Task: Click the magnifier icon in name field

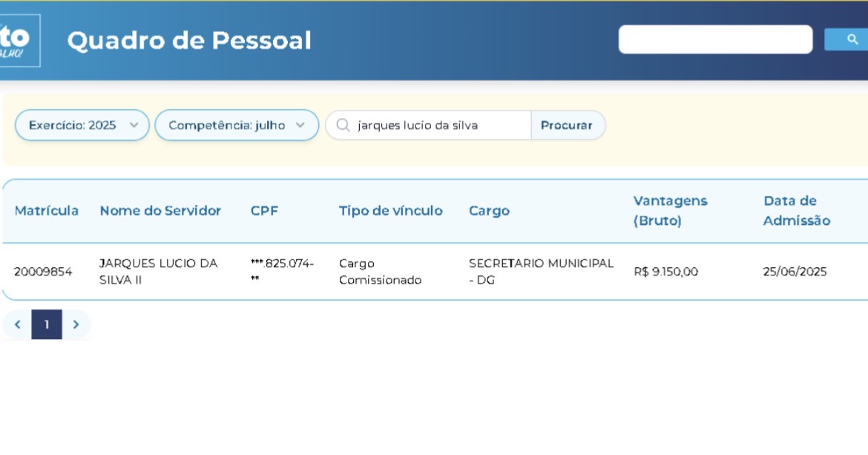Action: (x=343, y=125)
